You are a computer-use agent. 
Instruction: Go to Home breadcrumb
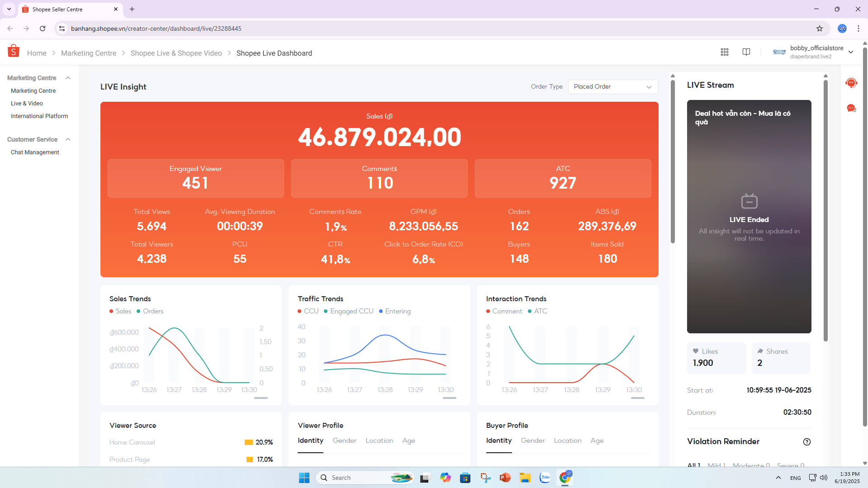click(x=37, y=53)
